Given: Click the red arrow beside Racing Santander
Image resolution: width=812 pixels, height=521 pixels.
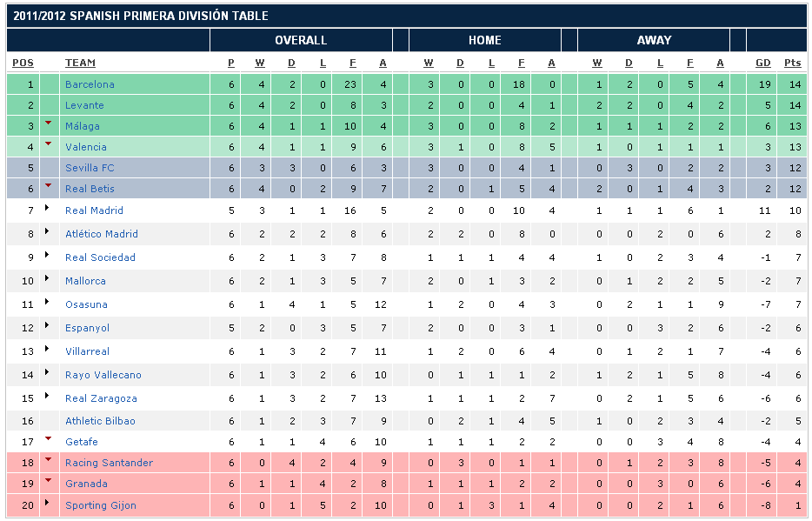Looking at the screenshot, I should [49, 459].
